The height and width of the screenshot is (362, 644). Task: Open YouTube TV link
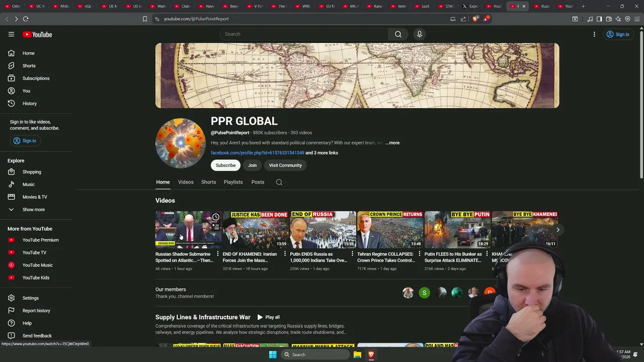36,252
